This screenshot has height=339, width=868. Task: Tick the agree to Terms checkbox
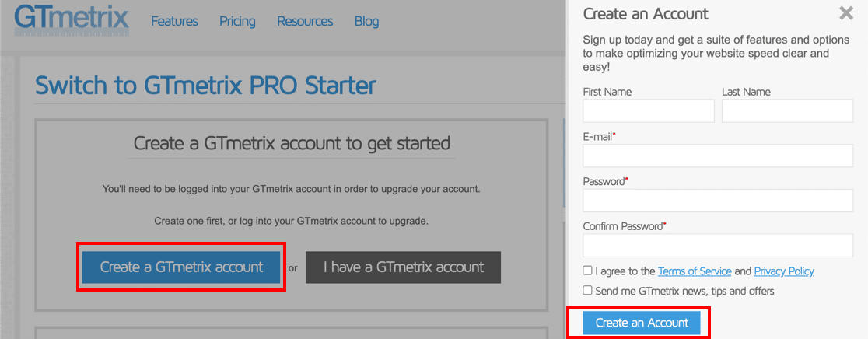click(x=587, y=271)
